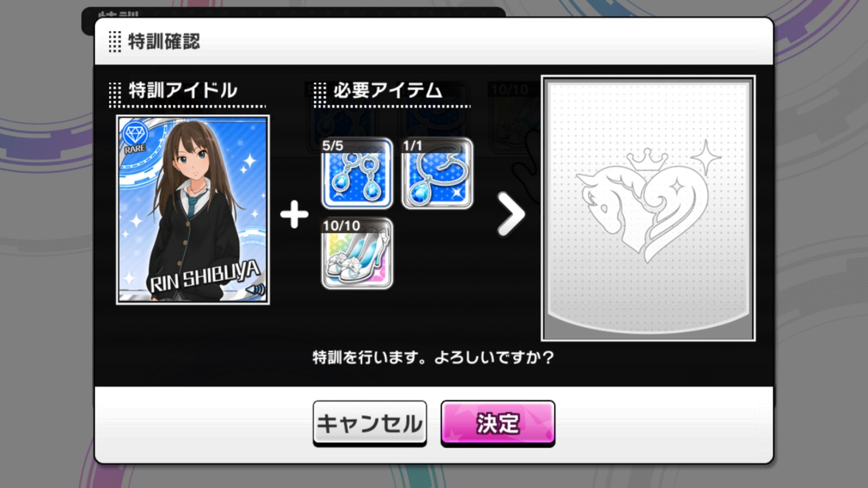Click the RIN SHIBUYA name text
This screenshot has height=488, width=868.
(204, 278)
